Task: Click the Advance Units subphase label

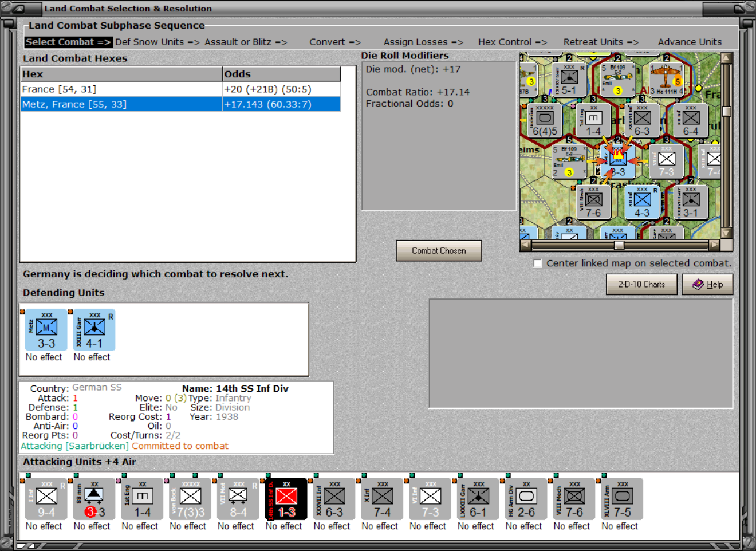Action: point(690,42)
